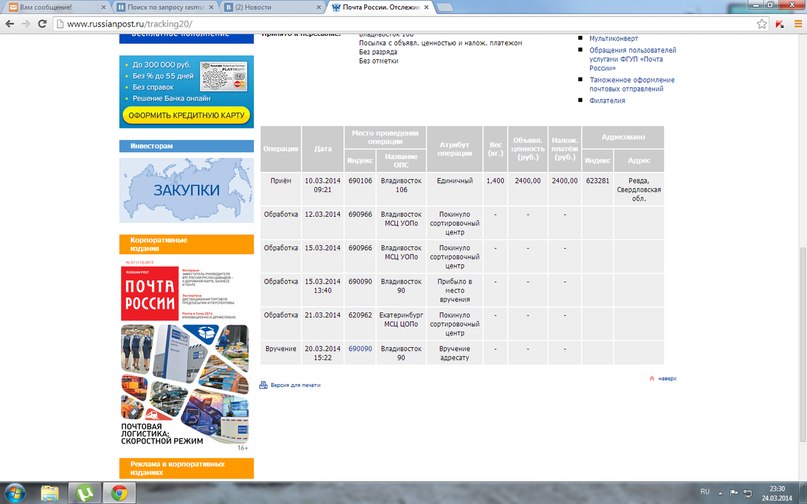The height and width of the screenshot is (504, 807).
Task: Show hidden tray icons arrow
Action: pyautogui.click(x=721, y=493)
